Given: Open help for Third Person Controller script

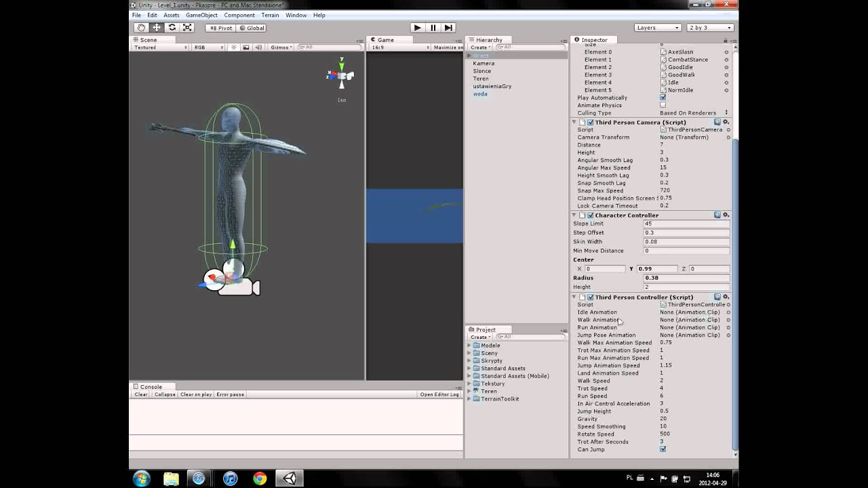Looking at the screenshot, I should pyautogui.click(x=717, y=297).
